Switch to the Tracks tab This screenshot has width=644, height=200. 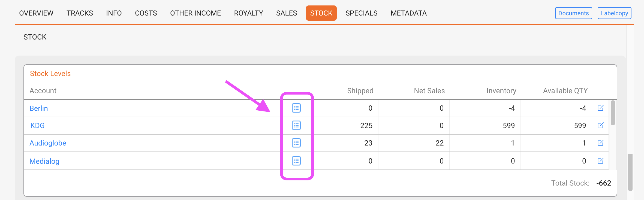coord(80,13)
